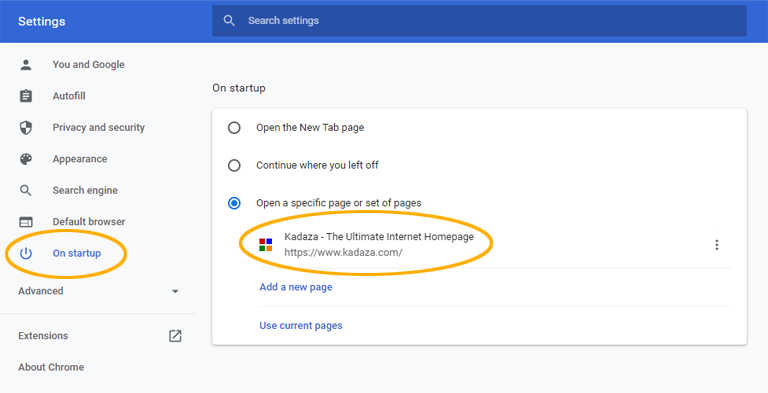Click the You and Google person icon
The width and height of the screenshot is (768, 393).
coord(26,65)
